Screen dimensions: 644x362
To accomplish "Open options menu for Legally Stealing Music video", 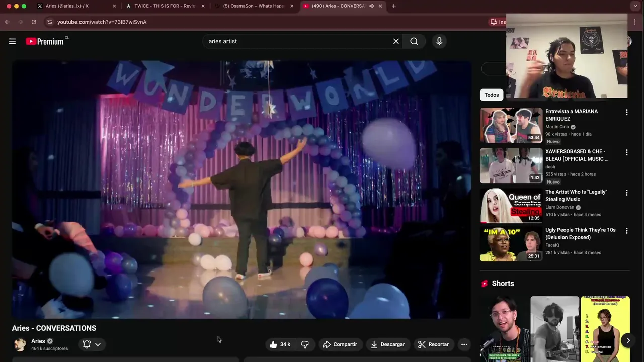I will 626,193.
